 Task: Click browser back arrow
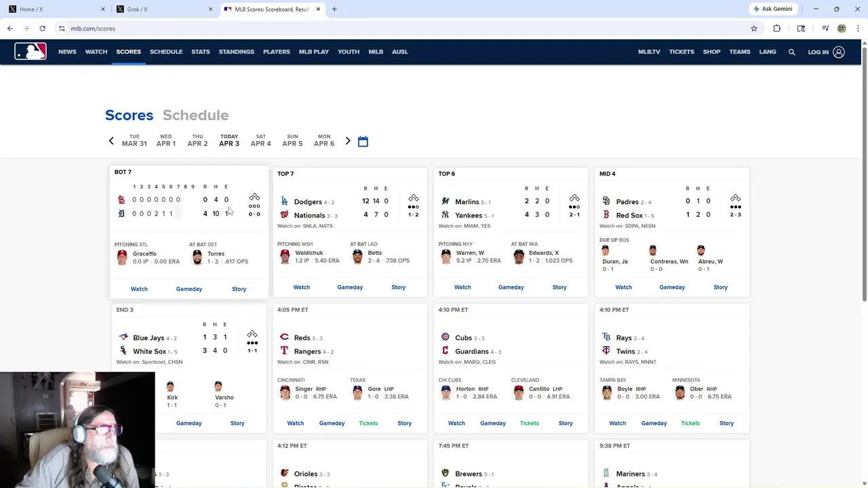pyautogui.click(x=10, y=28)
